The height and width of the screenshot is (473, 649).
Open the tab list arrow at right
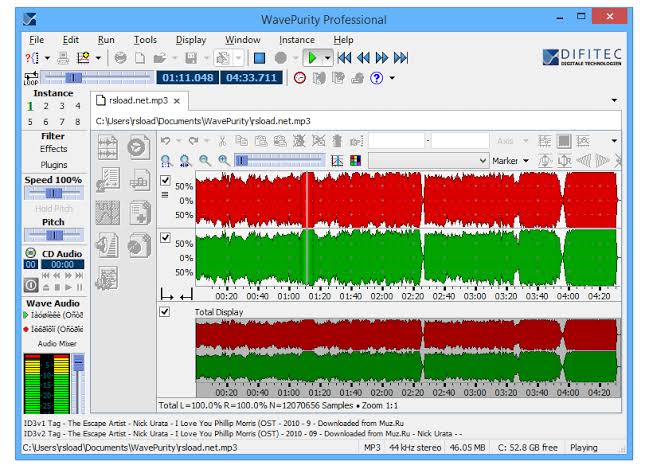[614, 101]
